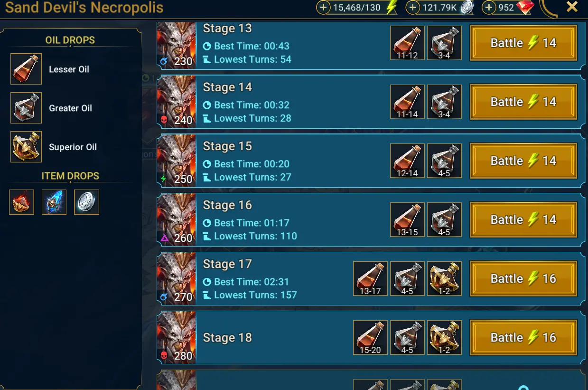
Task: Select the Stage 16 row
Action: point(369,220)
